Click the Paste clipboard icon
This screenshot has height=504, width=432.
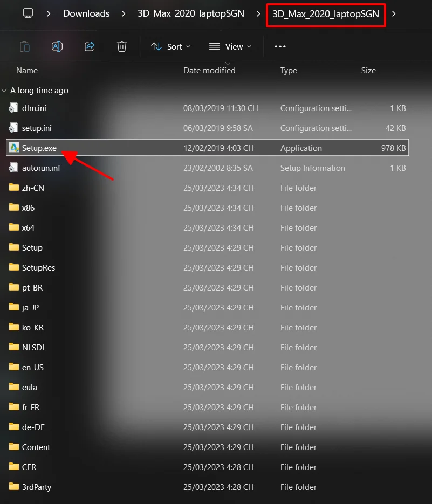click(25, 46)
